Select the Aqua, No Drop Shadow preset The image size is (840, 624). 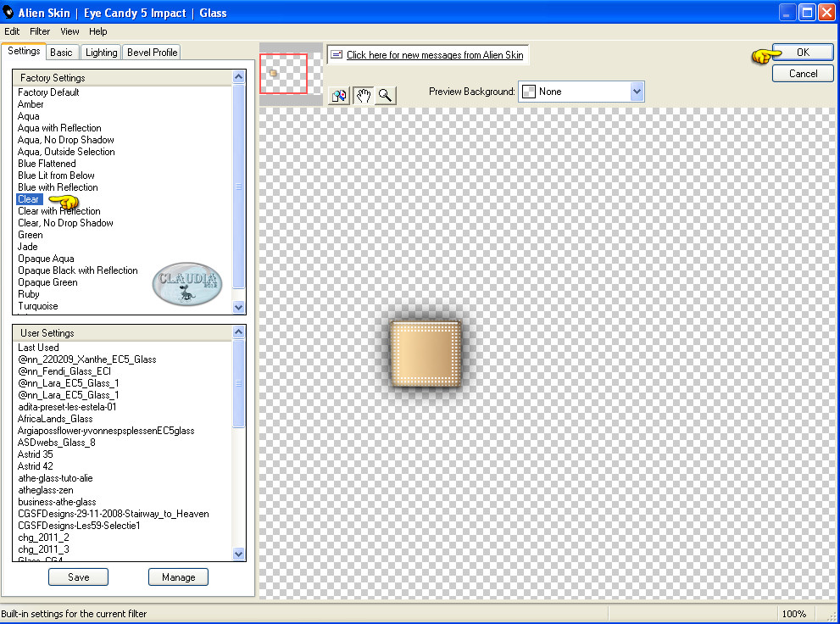click(66, 140)
